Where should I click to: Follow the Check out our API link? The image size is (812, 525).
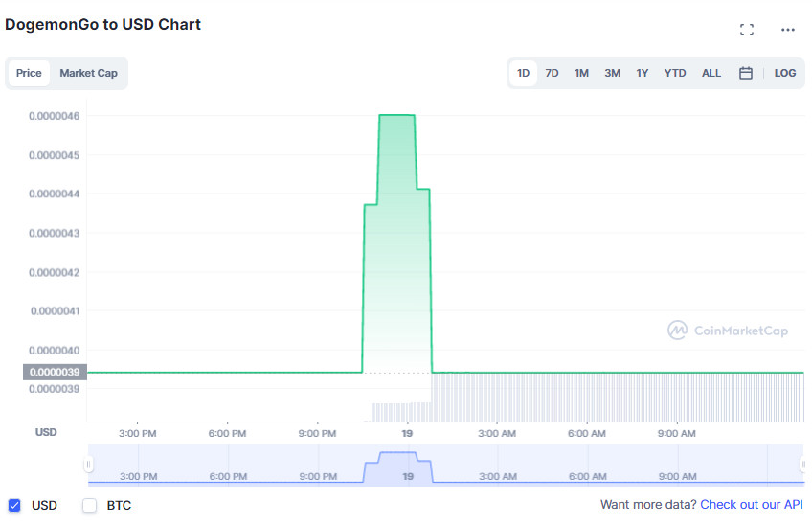752,504
